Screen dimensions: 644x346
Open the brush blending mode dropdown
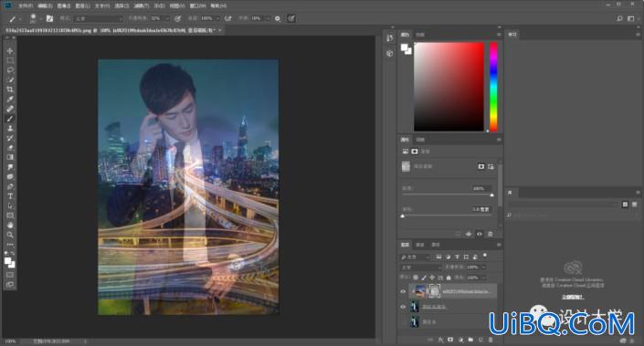click(99, 18)
